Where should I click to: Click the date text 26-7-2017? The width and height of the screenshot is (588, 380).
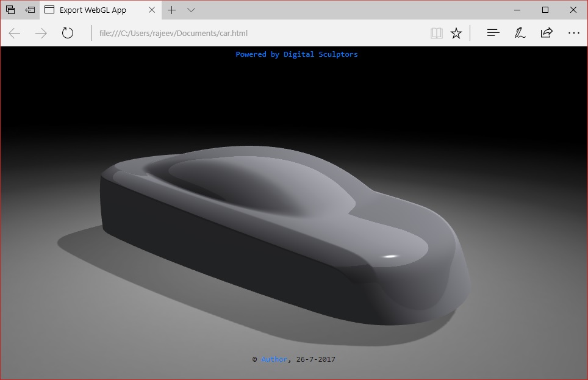pos(316,359)
